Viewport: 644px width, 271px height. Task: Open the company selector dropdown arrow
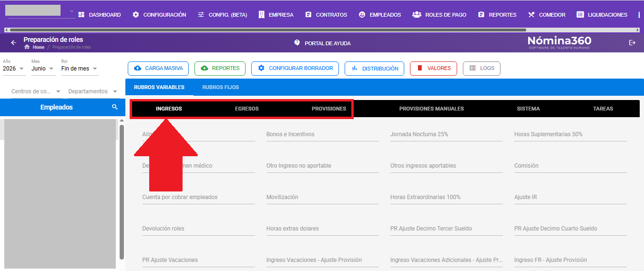pyautogui.click(x=72, y=11)
